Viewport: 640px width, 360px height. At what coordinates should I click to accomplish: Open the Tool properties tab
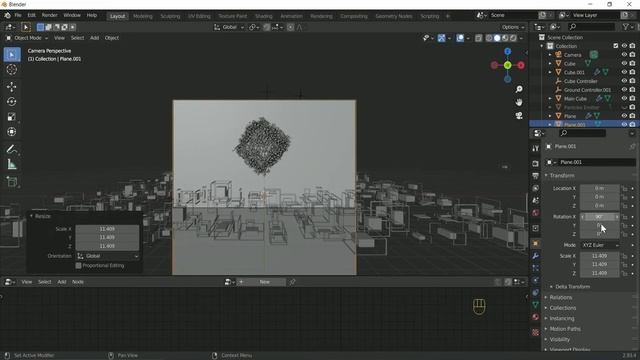(x=536, y=149)
